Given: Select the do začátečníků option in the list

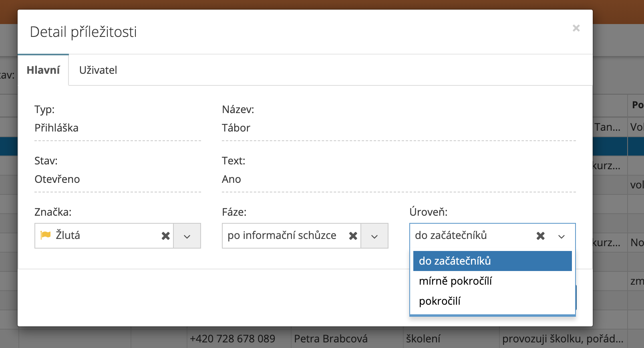Looking at the screenshot, I should tap(492, 261).
